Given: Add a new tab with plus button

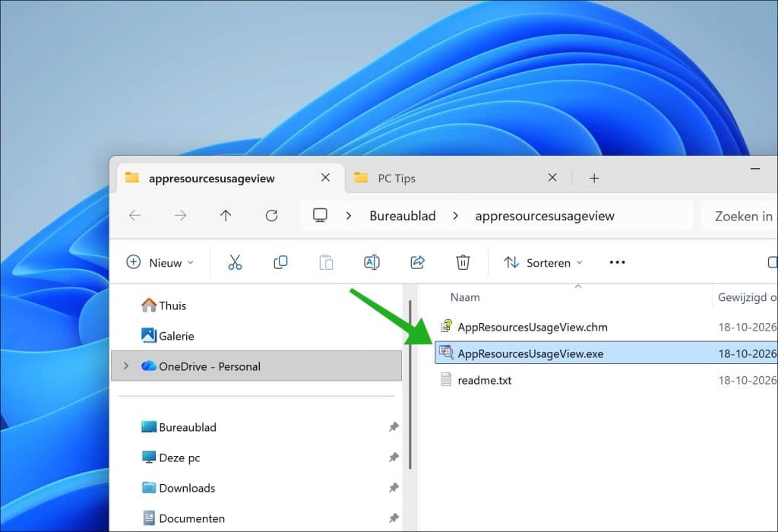Looking at the screenshot, I should [594, 178].
